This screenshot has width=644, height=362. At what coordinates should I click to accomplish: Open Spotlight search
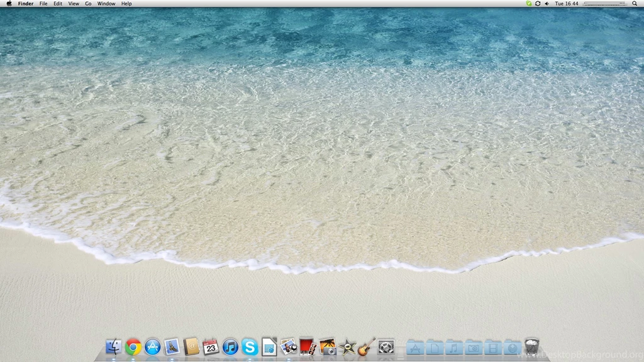point(634,3)
